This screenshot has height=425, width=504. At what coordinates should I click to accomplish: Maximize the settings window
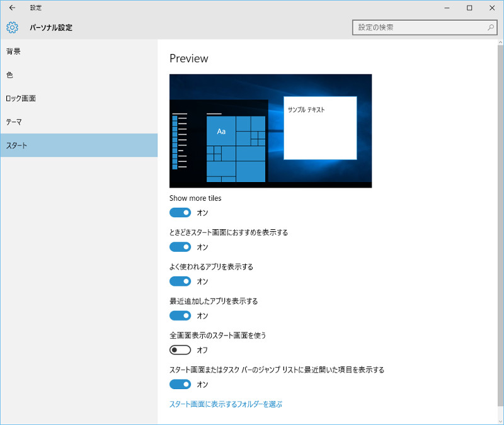coord(469,8)
